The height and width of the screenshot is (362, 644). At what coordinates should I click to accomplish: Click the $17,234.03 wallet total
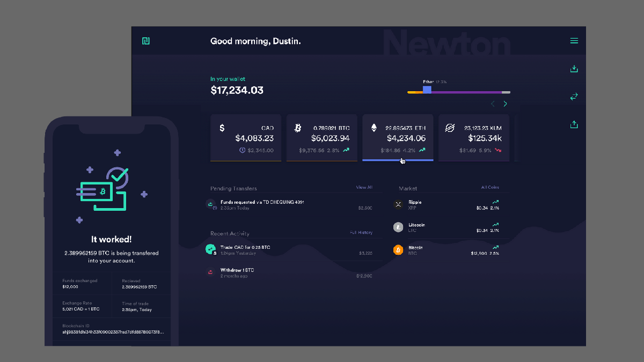[237, 90]
